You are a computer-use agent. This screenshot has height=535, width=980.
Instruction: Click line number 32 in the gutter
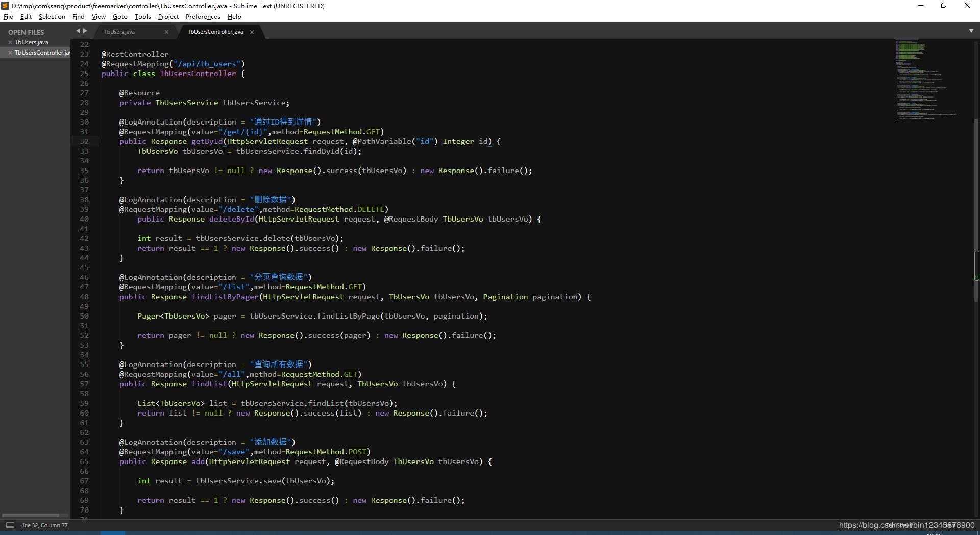84,141
